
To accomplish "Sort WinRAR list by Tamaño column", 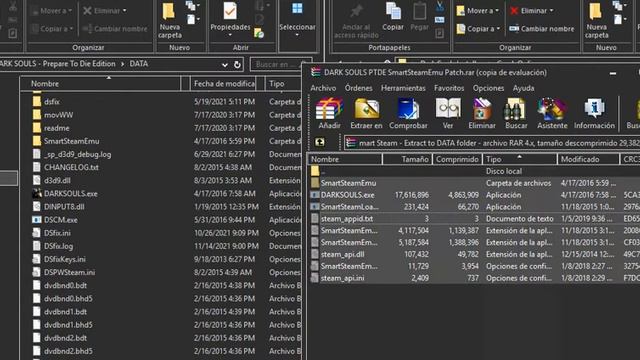I will [x=407, y=159].
